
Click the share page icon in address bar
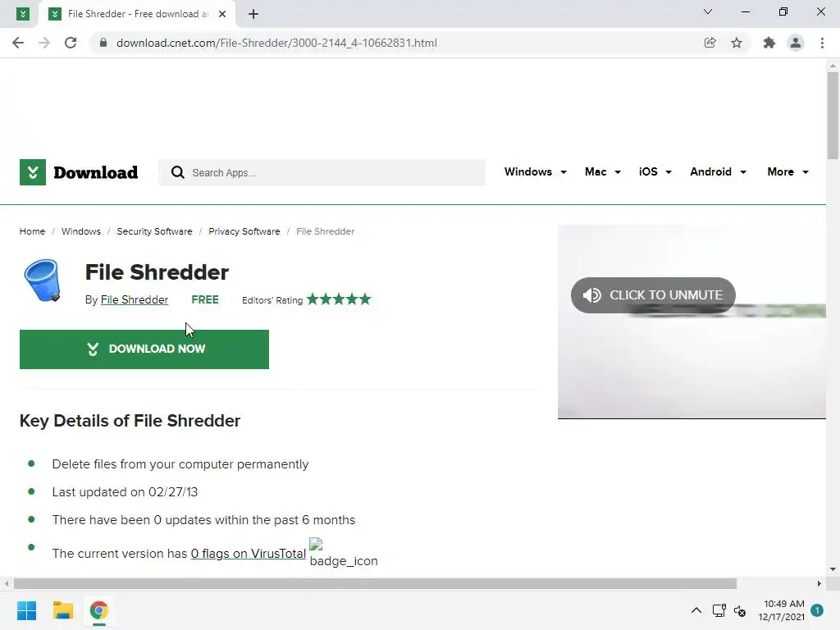[710, 43]
